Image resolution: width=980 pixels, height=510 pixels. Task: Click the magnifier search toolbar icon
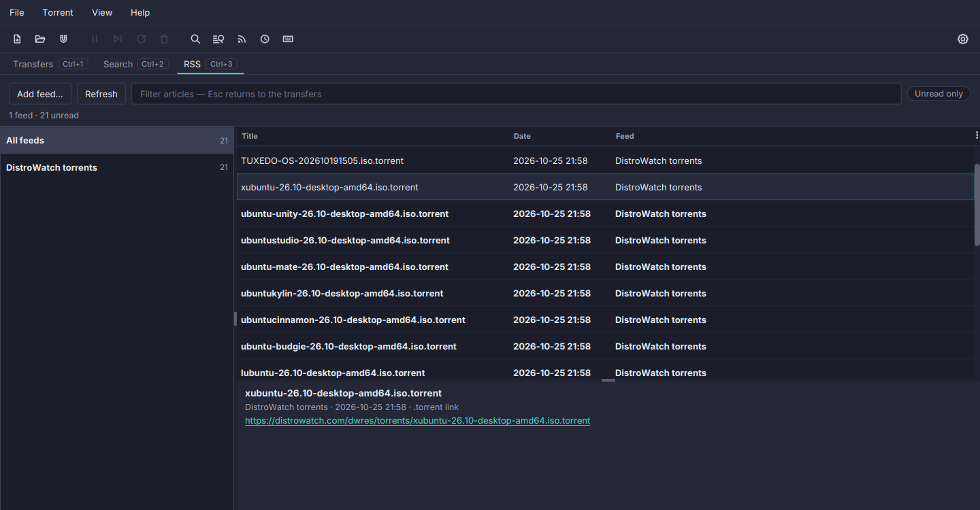(x=195, y=39)
